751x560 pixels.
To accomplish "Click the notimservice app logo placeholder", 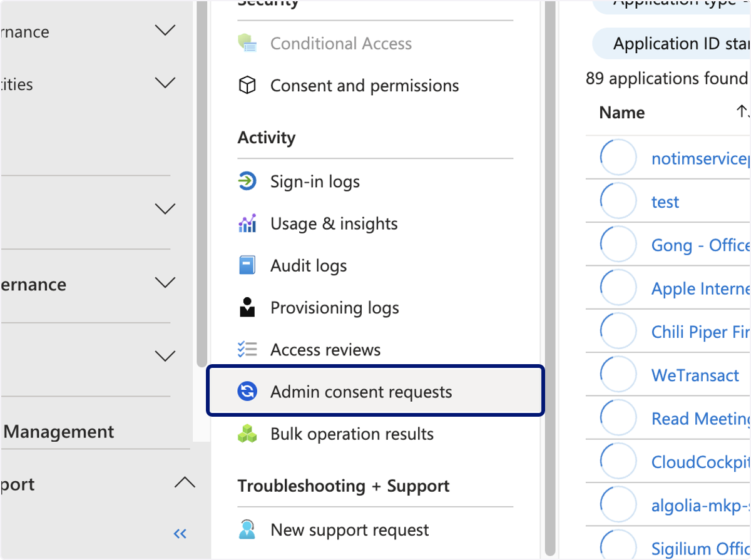I will 618,158.
